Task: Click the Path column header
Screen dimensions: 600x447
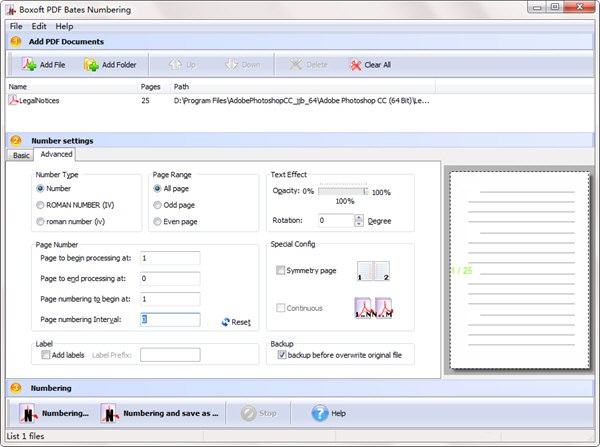Action: [x=181, y=86]
